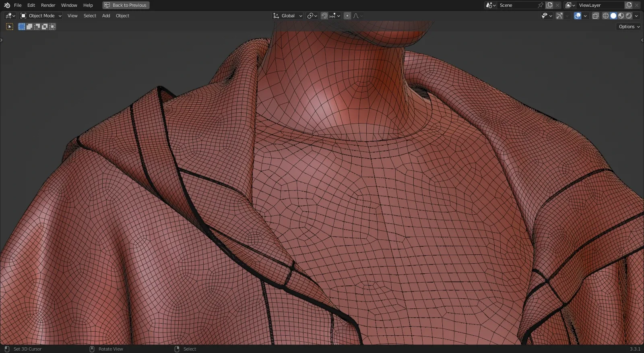Click the Scene name field
The image size is (644, 353).
(517, 5)
